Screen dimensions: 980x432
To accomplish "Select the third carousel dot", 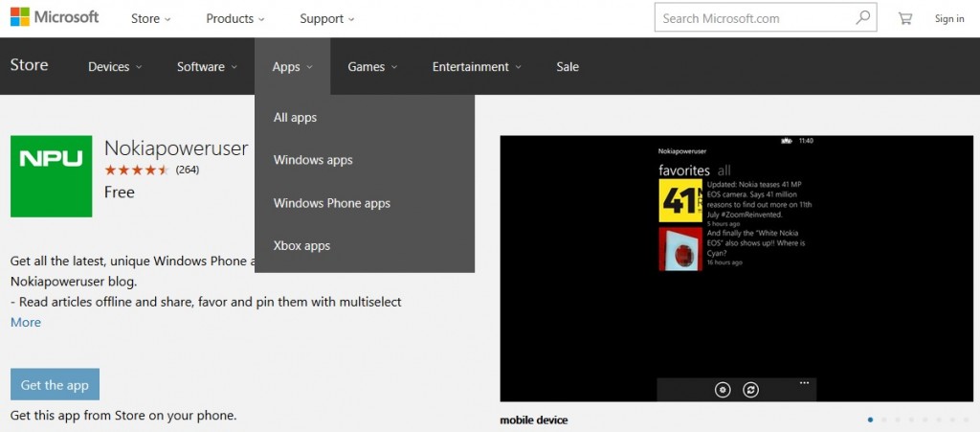I will pyautogui.click(x=898, y=420).
